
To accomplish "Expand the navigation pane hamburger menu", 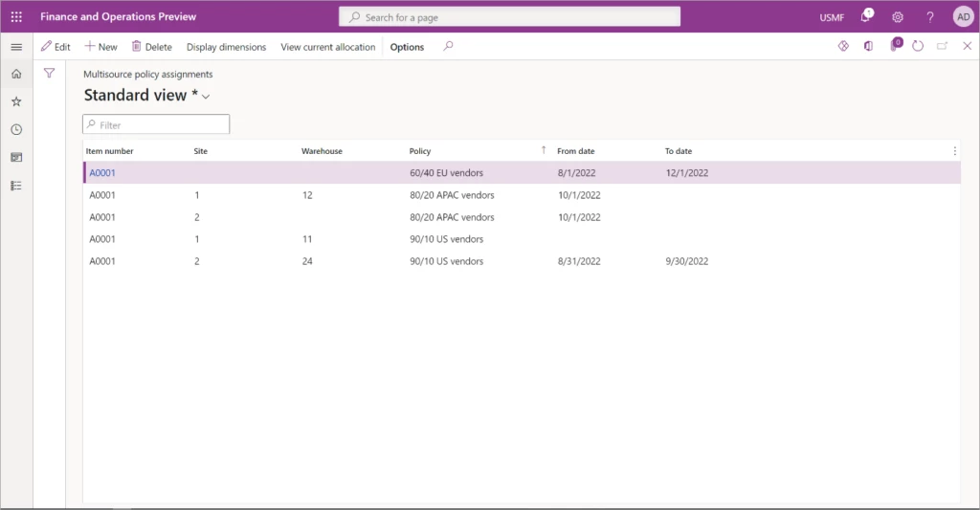I will point(17,47).
